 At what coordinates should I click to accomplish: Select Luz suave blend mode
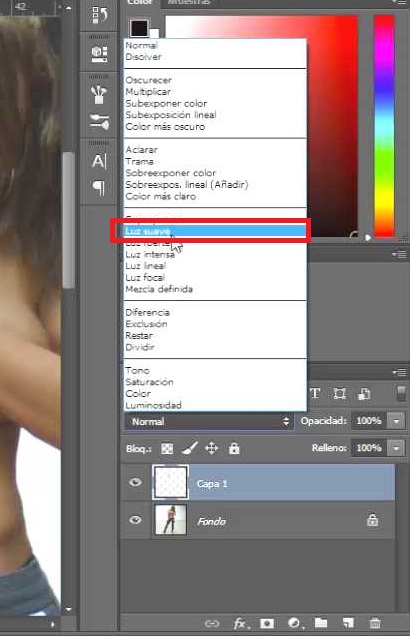tap(215, 231)
